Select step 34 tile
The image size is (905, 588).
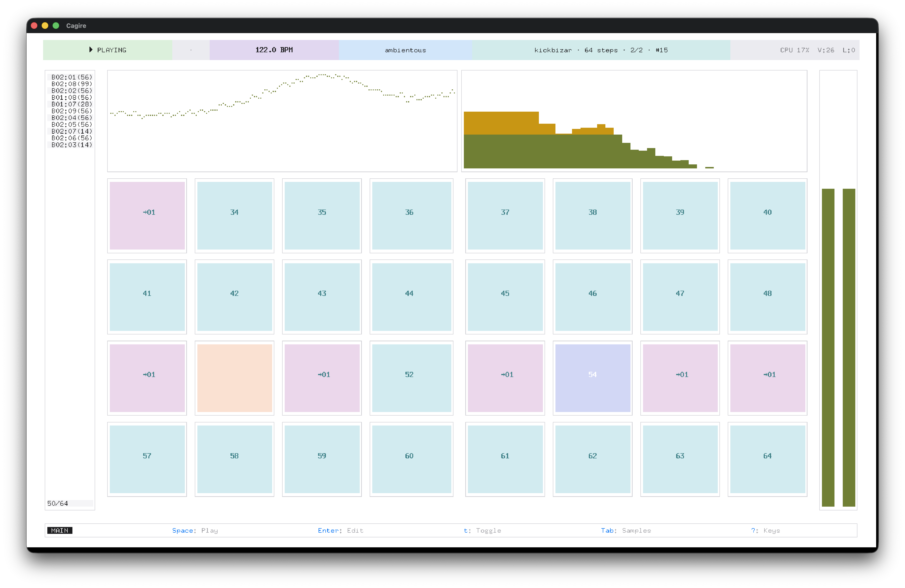click(234, 215)
